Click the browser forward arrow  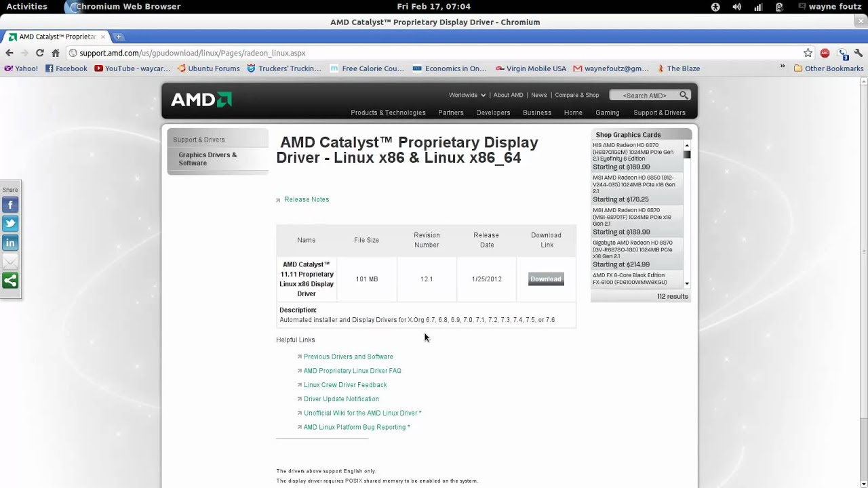(x=25, y=53)
